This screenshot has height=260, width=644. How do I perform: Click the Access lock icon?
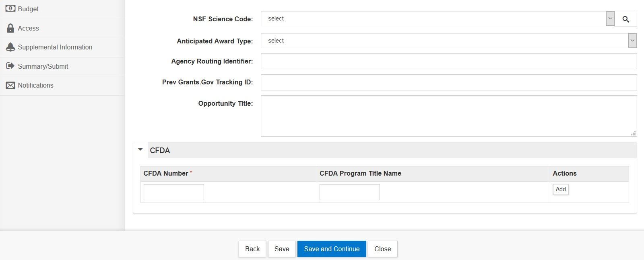tap(10, 28)
